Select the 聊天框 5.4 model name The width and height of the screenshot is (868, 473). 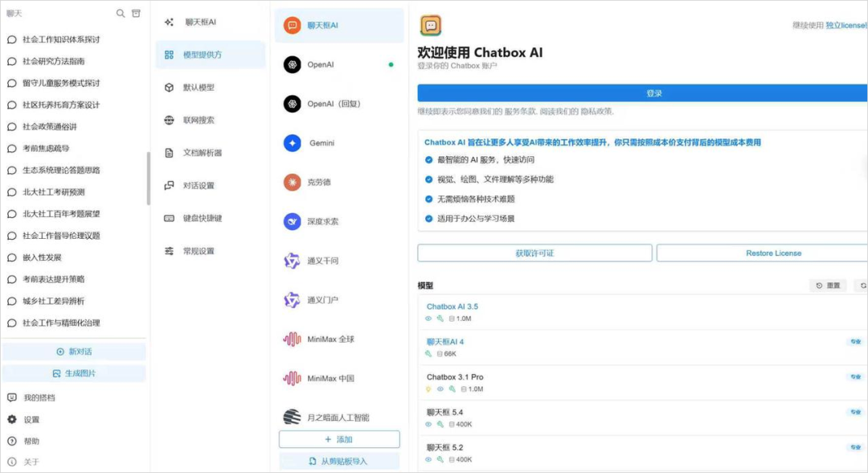click(445, 412)
